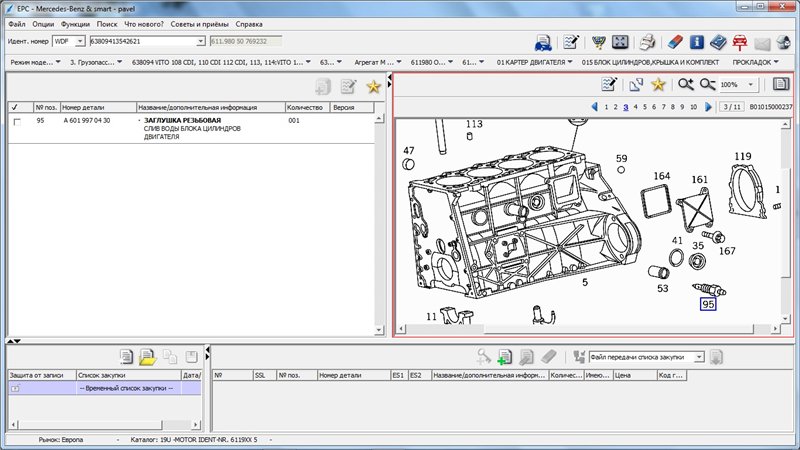Open the WDF prefix dropdown
This screenshot has width=800, height=450.
click(x=80, y=41)
